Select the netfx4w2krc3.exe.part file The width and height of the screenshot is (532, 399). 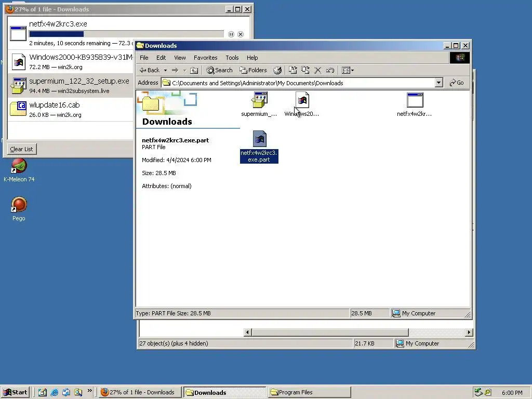(259, 147)
